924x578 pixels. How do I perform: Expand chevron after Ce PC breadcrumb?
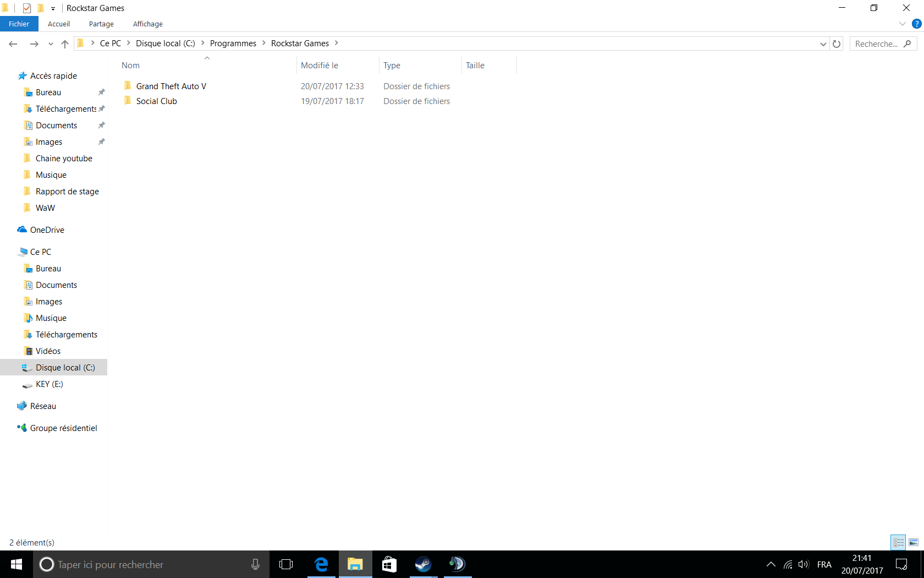tap(129, 43)
